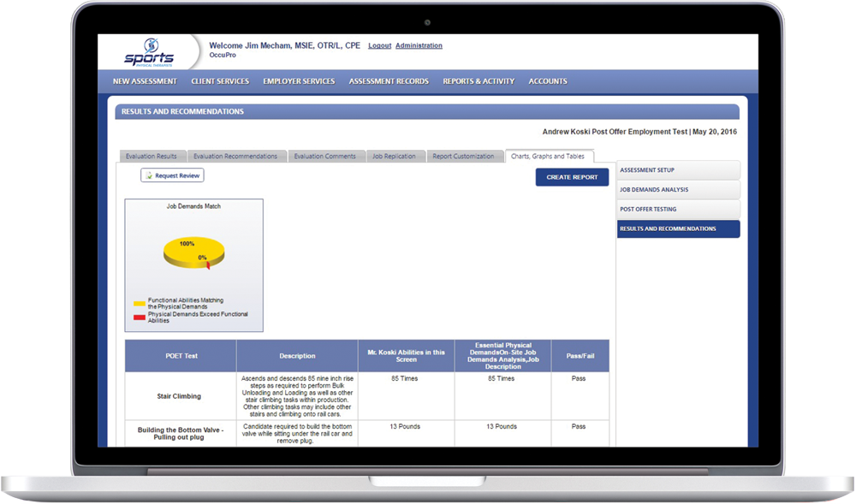Select the Charts, Graphs and Tables tab

548,156
